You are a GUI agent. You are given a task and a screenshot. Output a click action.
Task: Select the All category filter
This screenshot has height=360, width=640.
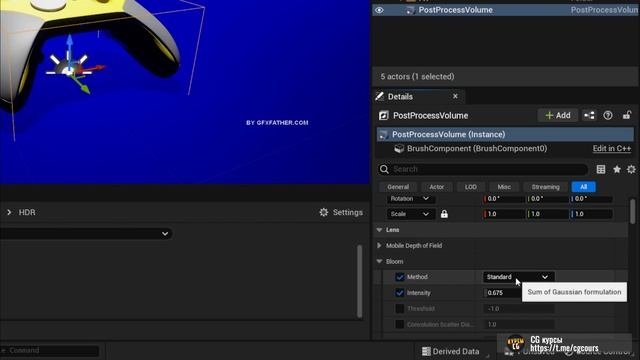point(583,187)
